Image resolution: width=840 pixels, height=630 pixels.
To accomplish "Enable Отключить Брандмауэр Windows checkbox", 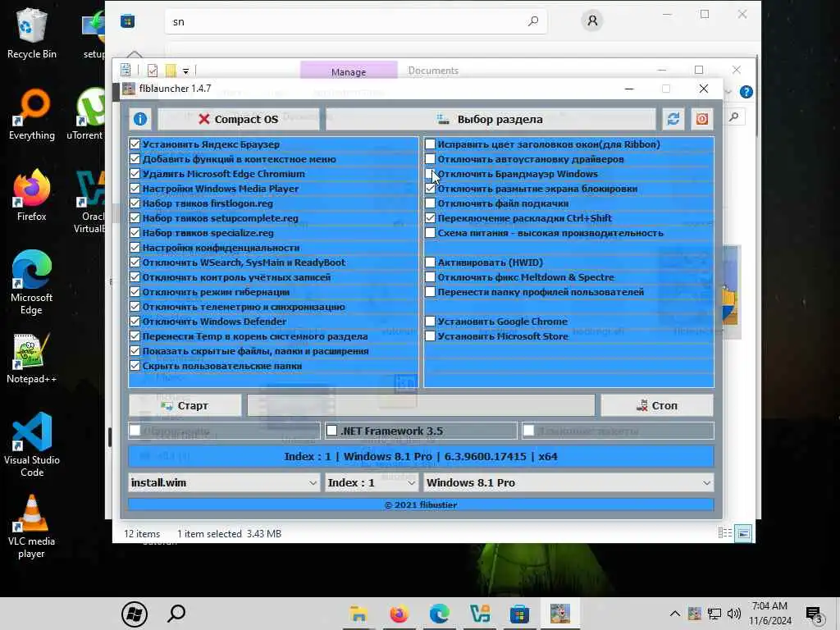I will pos(430,174).
